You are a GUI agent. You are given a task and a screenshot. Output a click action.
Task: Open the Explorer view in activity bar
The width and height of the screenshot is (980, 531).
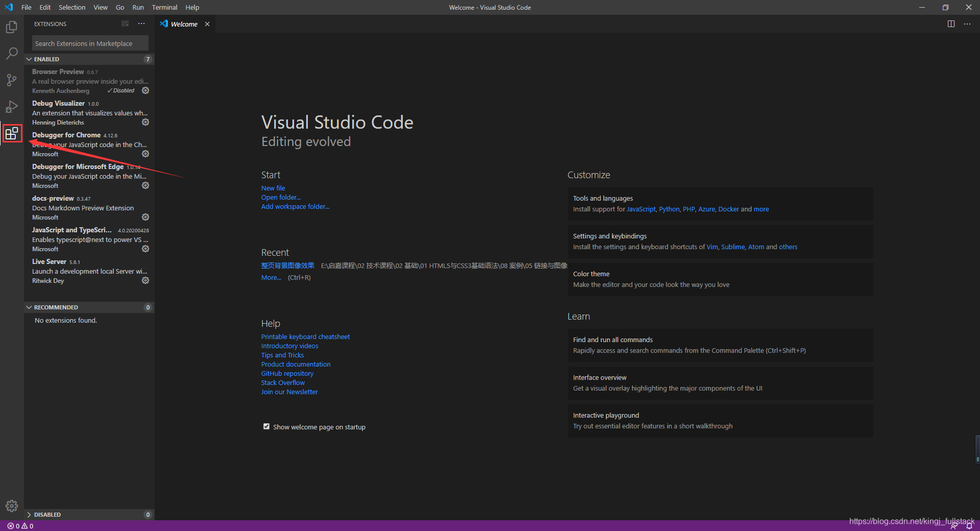[12, 27]
